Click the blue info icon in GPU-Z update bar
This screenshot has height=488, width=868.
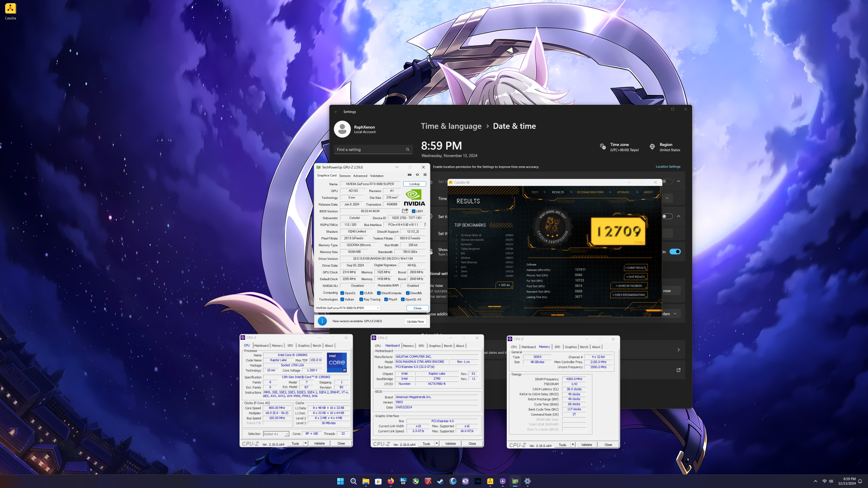322,321
